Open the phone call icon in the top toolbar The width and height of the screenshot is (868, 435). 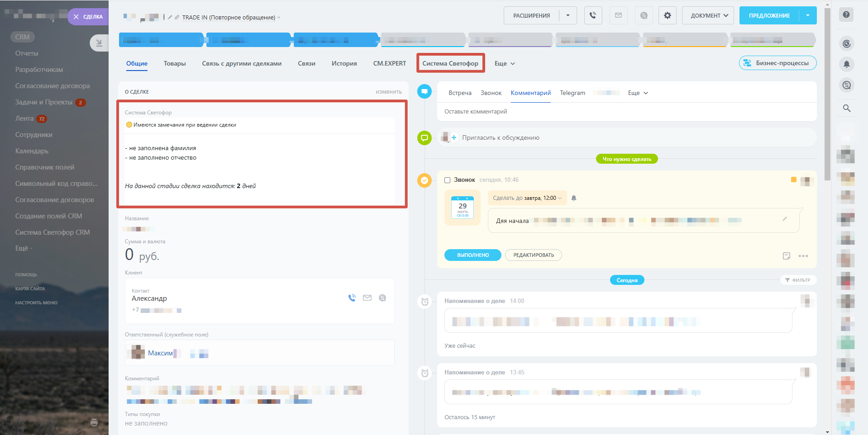[593, 15]
